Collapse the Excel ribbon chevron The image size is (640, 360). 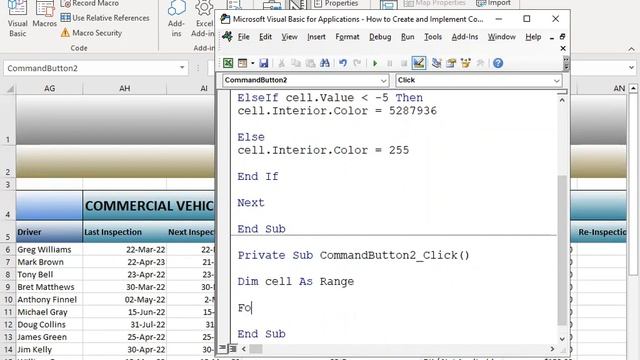click(x=631, y=49)
